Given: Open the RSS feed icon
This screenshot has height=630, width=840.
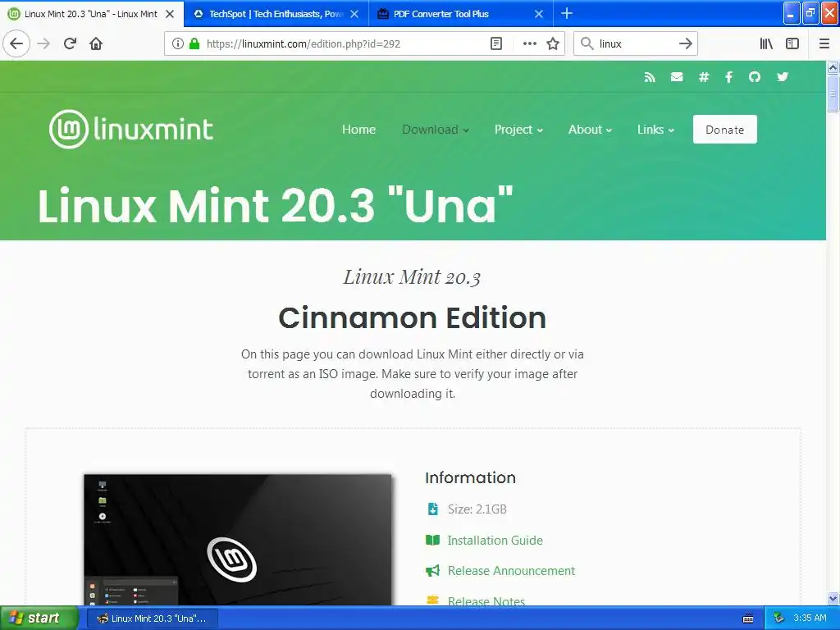Looking at the screenshot, I should 650,77.
